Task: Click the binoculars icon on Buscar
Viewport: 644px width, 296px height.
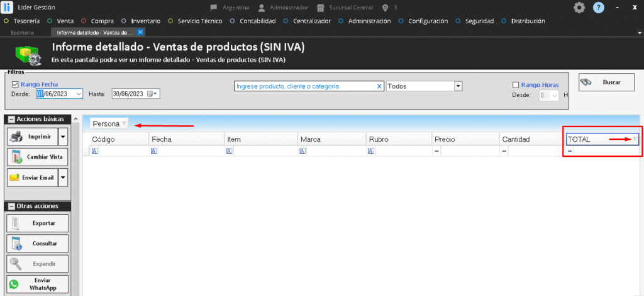Action: pos(586,83)
